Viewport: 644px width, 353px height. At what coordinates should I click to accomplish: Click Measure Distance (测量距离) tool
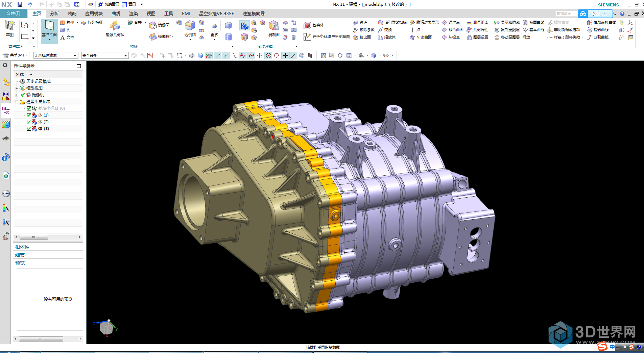[x=477, y=22]
